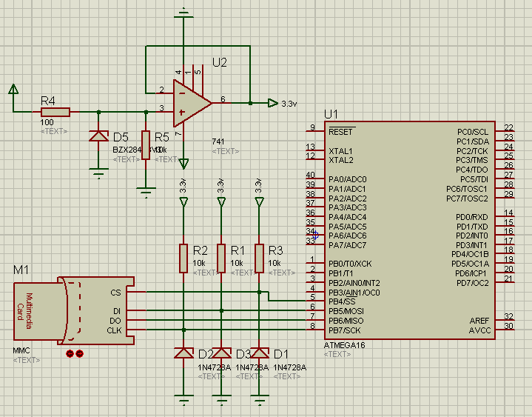The image size is (532, 417).
Task: Click the 3.3v output terminal arrow at op-amp output
Action: click(273, 103)
